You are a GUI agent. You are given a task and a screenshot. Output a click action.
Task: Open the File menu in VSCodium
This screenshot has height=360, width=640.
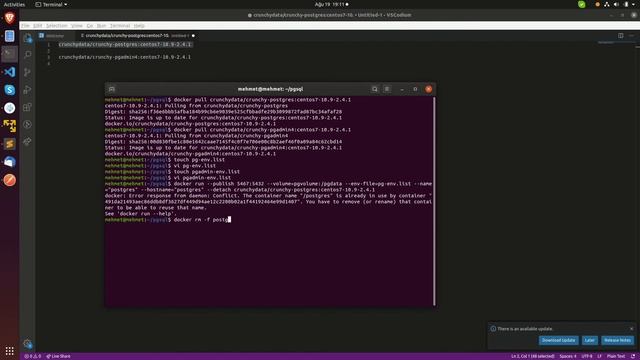pos(26,25)
